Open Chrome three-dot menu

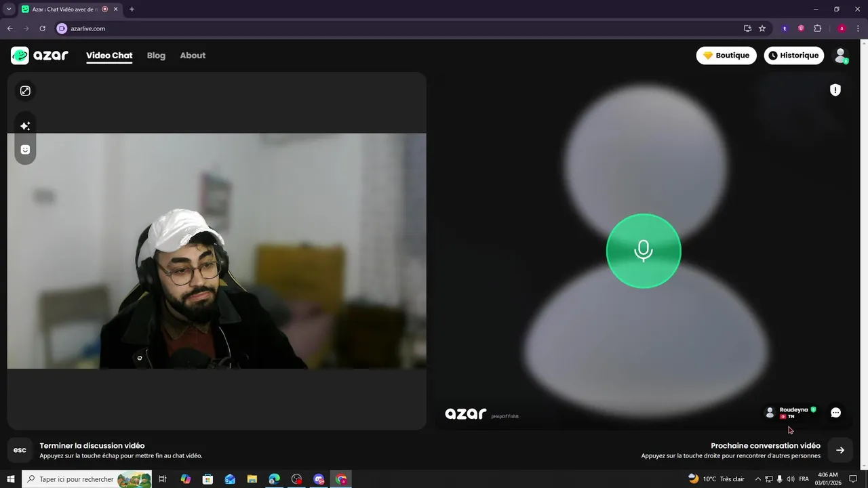[858, 28]
